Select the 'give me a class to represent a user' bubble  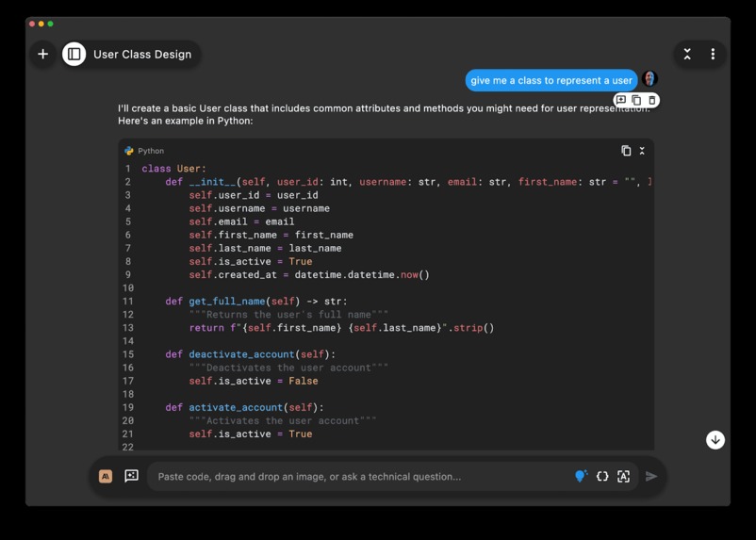pos(551,80)
